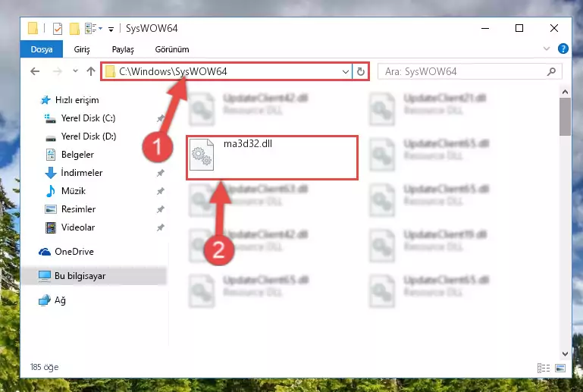
Task: Click the pin icon next to Müzik
Action: [160, 191]
